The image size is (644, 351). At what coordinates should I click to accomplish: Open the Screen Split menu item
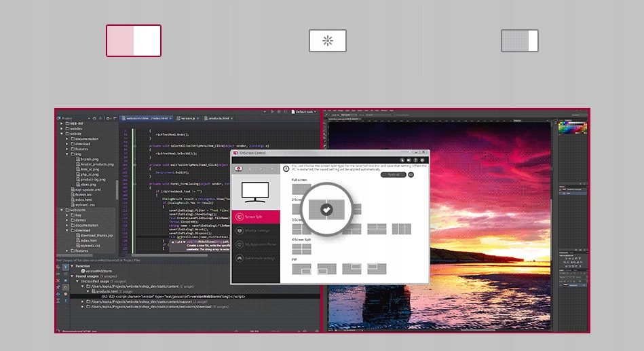[255, 217]
